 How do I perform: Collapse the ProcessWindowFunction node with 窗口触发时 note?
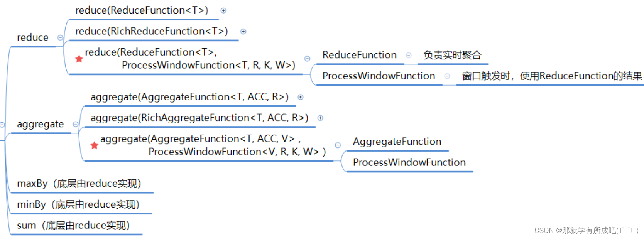click(x=447, y=76)
